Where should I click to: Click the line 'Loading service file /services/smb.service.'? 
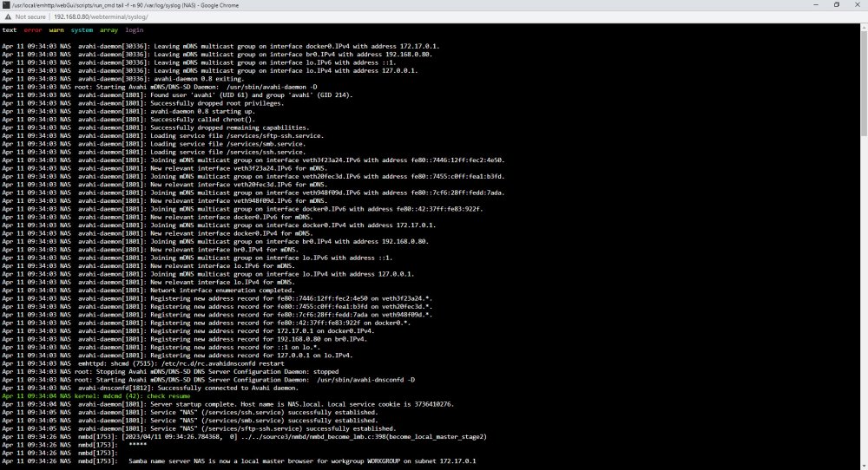pyautogui.click(x=154, y=144)
